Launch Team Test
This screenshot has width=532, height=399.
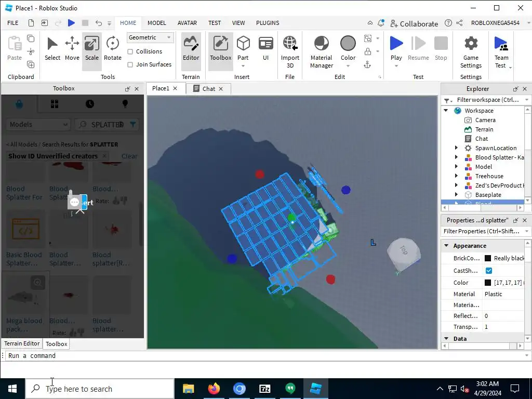(501, 52)
